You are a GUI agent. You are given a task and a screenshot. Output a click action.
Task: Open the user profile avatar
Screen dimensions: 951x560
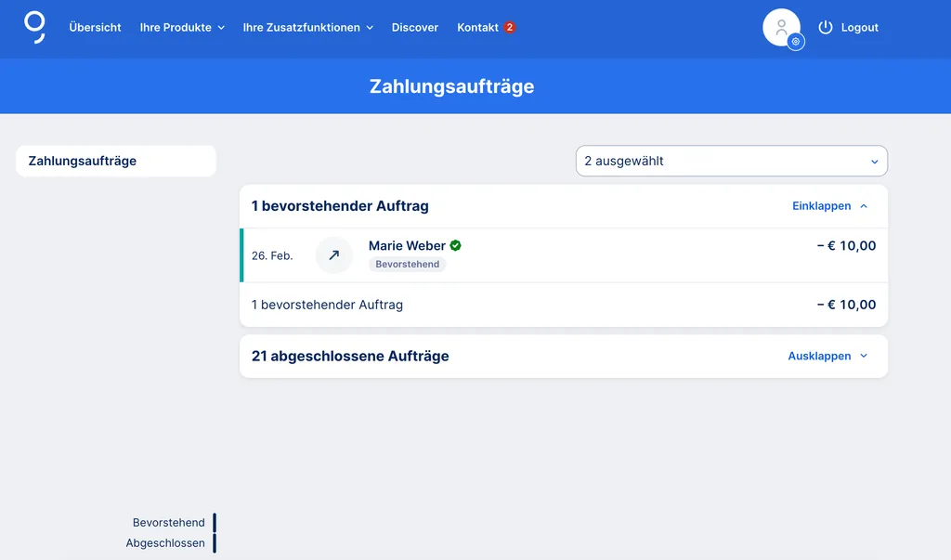click(779, 26)
